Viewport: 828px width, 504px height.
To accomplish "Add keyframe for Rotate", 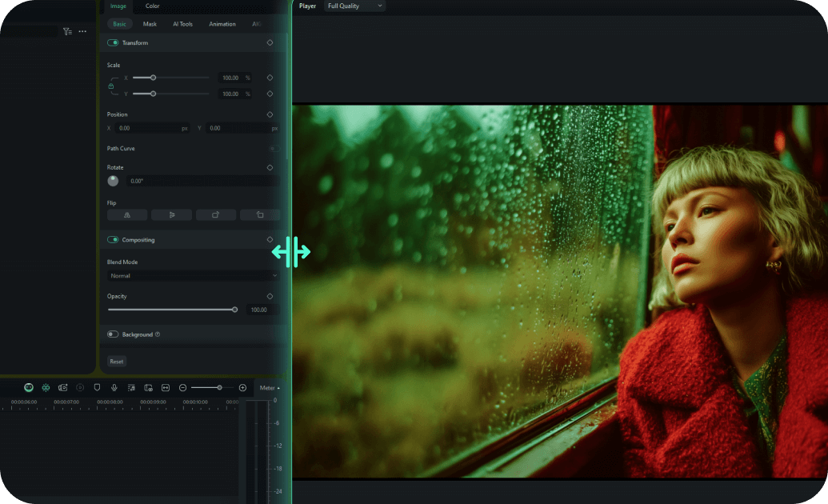I will [x=270, y=167].
